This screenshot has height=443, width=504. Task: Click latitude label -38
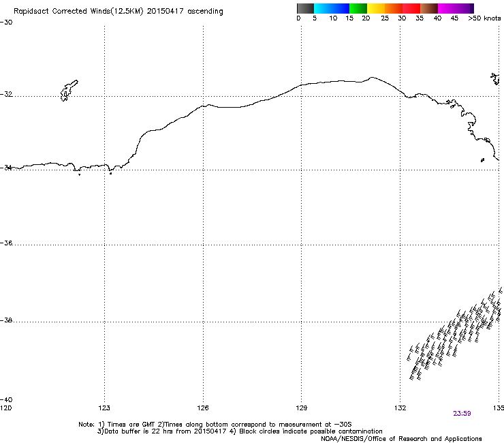click(6, 320)
